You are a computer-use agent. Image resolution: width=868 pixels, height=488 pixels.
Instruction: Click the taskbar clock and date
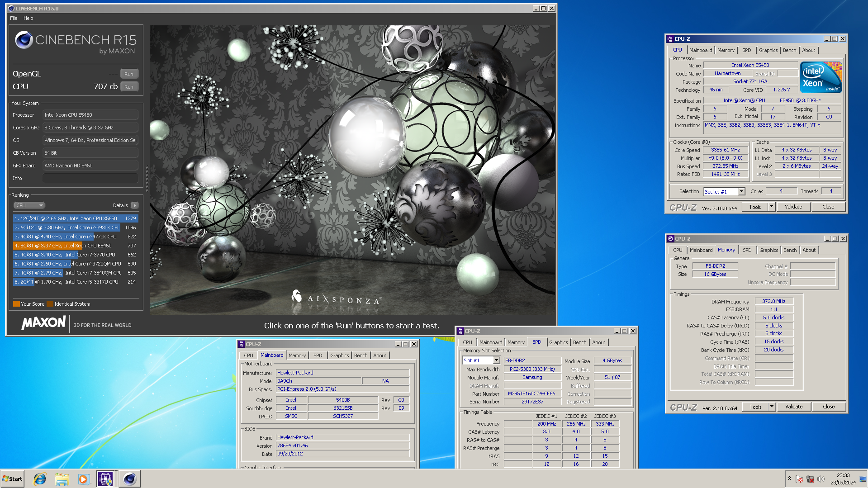click(843, 479)
